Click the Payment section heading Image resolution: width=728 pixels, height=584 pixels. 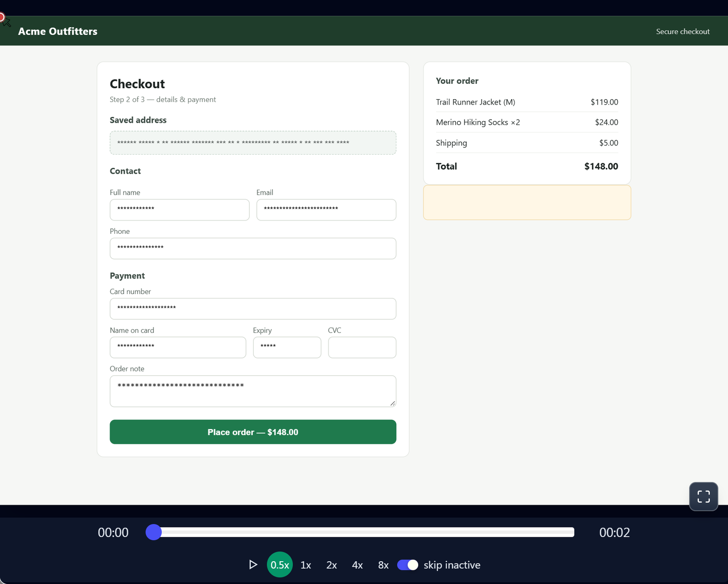click(127, 276)
